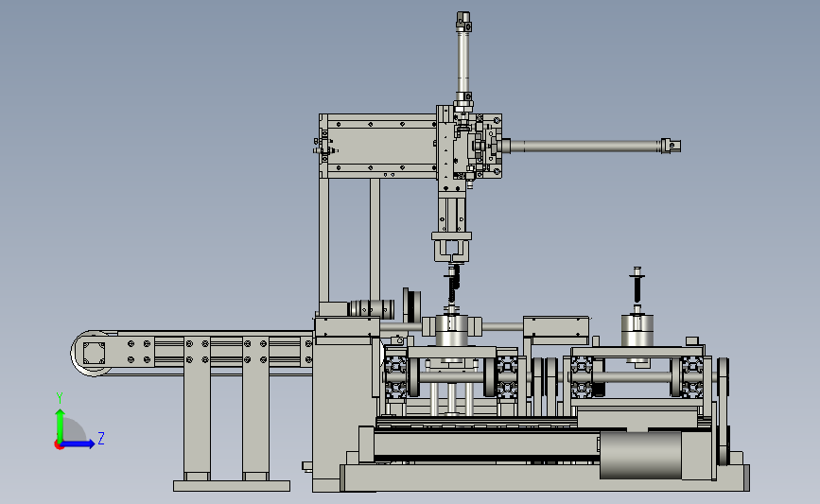
Task: Click the blue Z axis arrow of the triad
Action: click(x=79, y=443)
